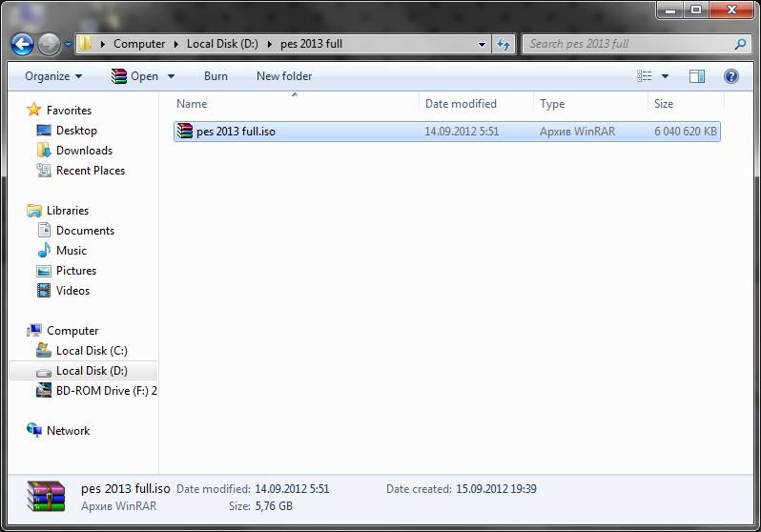Click the Pictures library icon
Image resolution: width=761 pixels, height=532 pixels.
(44, 271)
